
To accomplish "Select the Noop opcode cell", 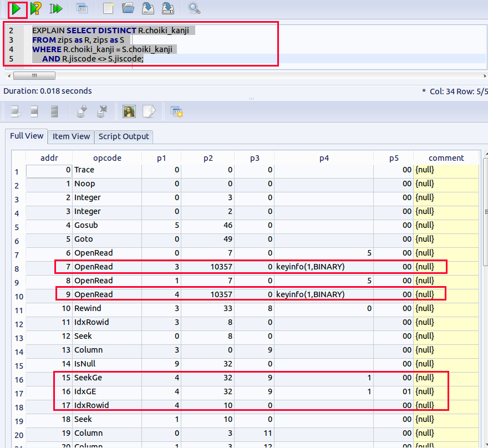I will pos(107,184).
